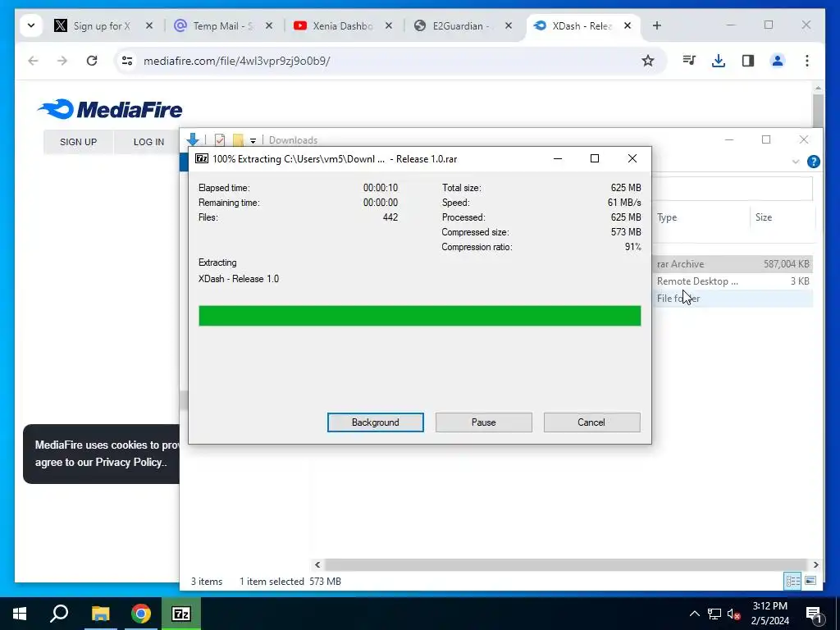The image size is (840, 630).
Task: Open the taskbar clock showing 3:12 PM
Action: coord(769,614)
